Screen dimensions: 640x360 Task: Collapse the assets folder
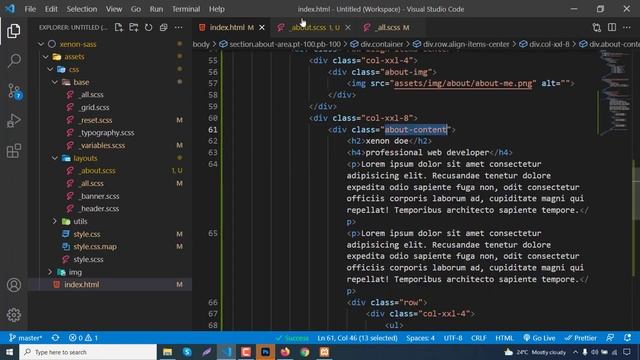click(x=46, y=56)
